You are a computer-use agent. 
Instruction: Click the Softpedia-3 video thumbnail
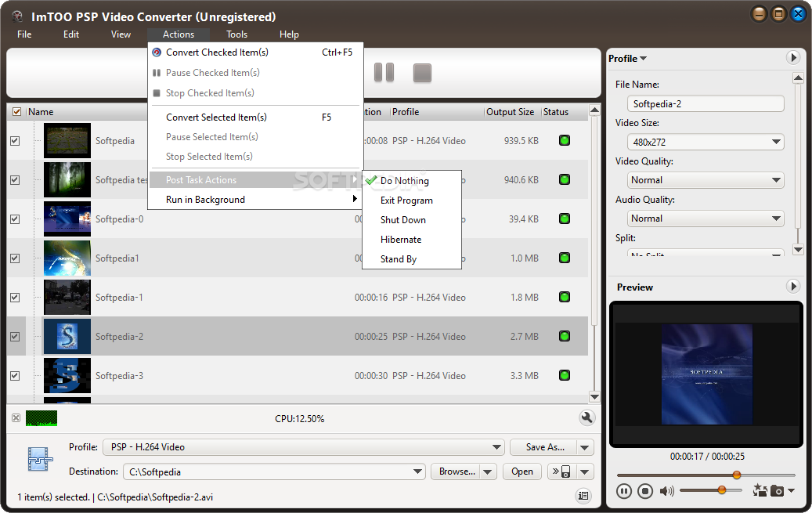67,376
